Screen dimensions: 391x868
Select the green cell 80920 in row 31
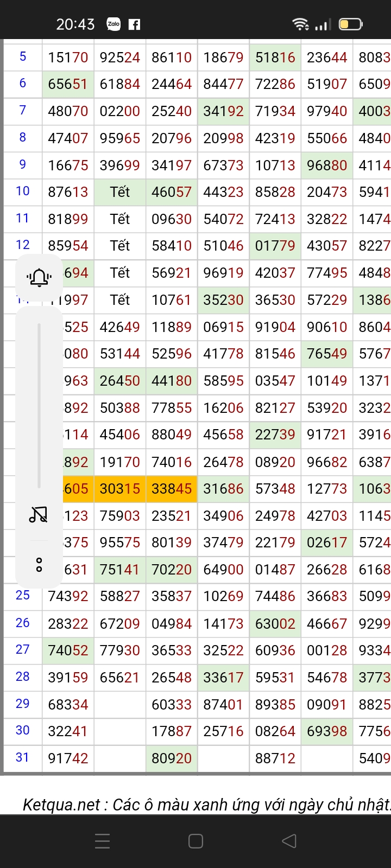coord(172,758)
